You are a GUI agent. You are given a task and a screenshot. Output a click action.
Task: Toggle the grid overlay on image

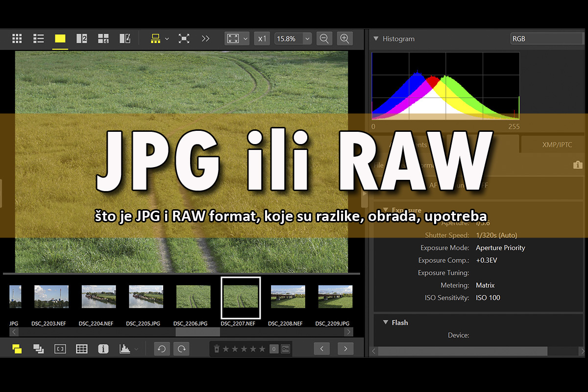click(82, 349)
